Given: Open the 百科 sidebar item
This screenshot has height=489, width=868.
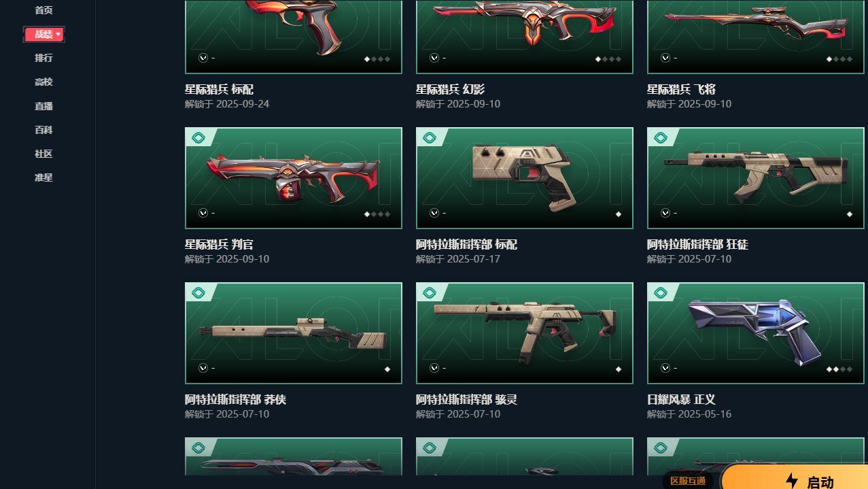Looking at the screenshot, I should [44, 130].
